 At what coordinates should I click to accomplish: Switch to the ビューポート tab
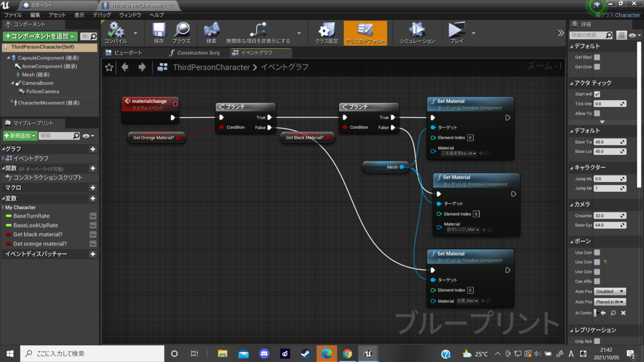tap(128, 53)
